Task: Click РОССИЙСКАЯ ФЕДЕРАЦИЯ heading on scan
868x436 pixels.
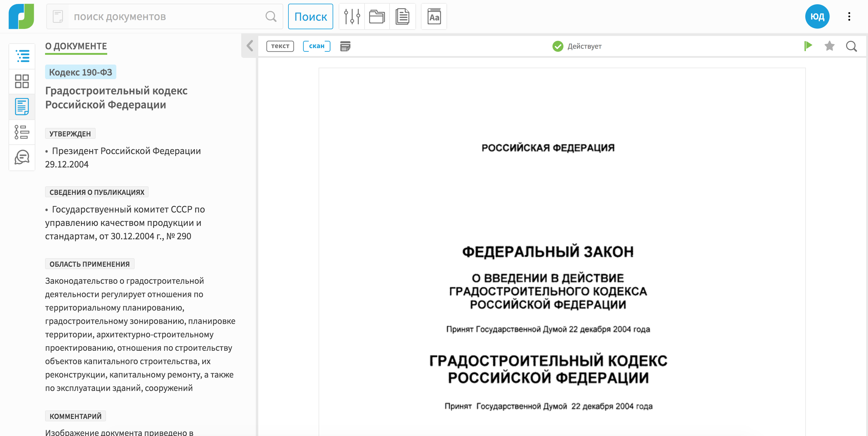Action: pos(548,148)
